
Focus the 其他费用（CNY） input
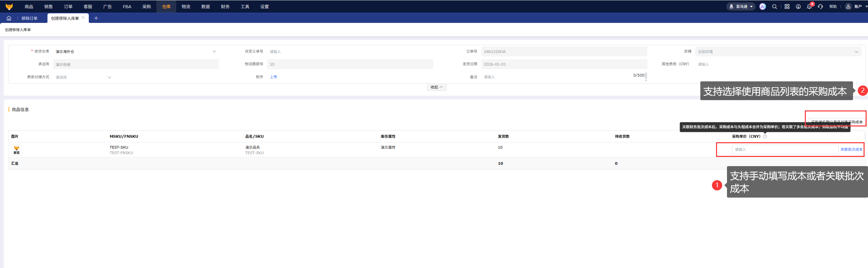tap(778, 64)
